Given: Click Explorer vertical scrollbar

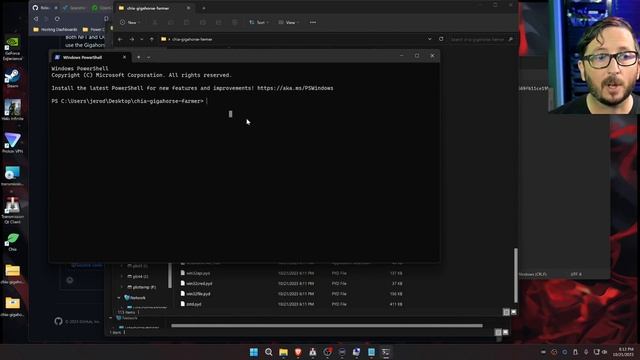Looking at the screenshot, I should (x=516, y=275).
